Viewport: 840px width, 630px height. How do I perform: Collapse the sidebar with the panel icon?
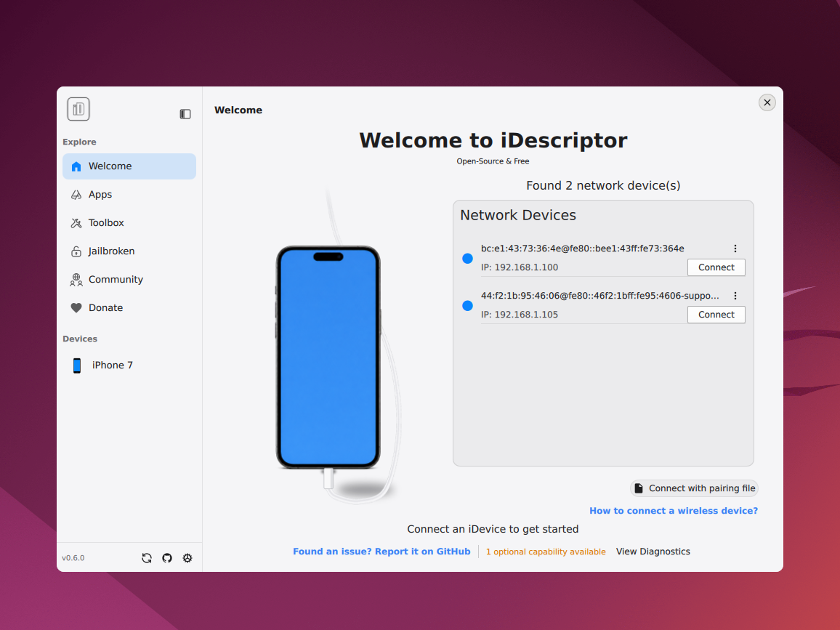(185, 114)
